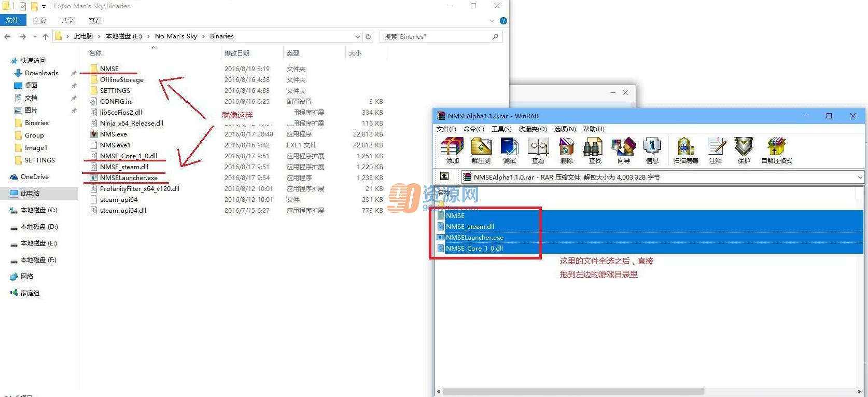This screenshot has width=868, height=397.
Task: Click the Explorer up-directory arrow
Action: [x=46, y=36]
